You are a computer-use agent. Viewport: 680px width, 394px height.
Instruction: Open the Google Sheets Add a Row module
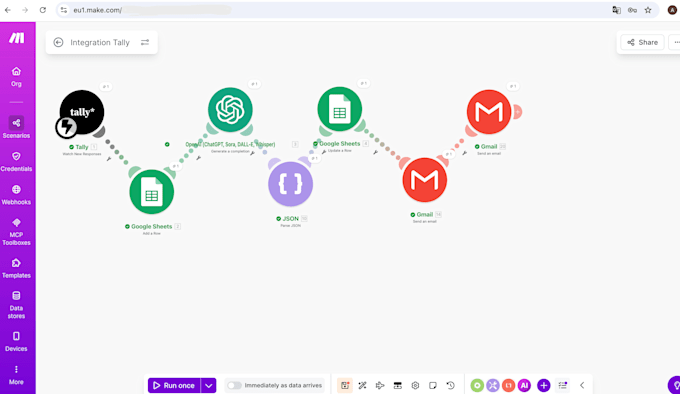151,192
